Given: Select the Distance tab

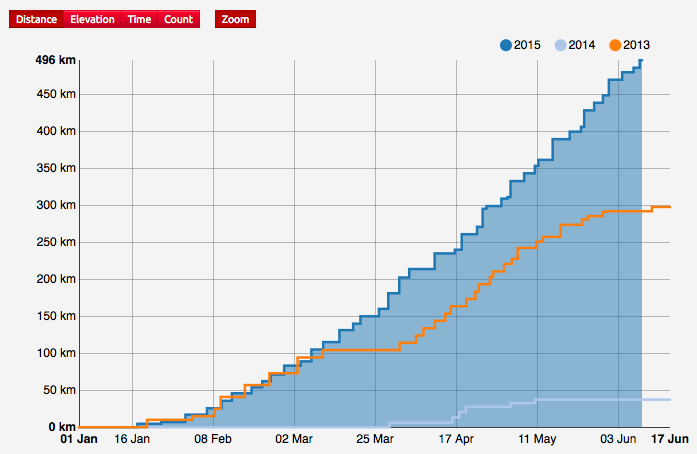Looking at the screenshot, I should click(36, 19).
